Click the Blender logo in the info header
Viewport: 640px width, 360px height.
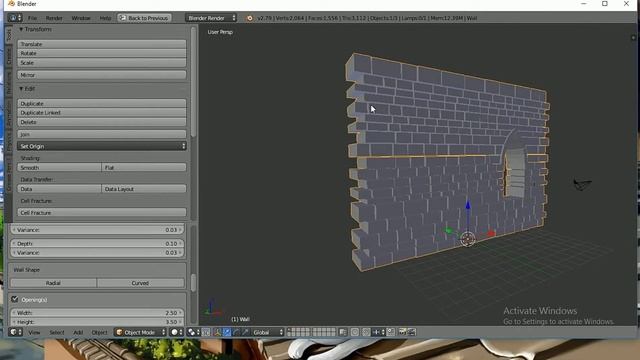(249, 18)
